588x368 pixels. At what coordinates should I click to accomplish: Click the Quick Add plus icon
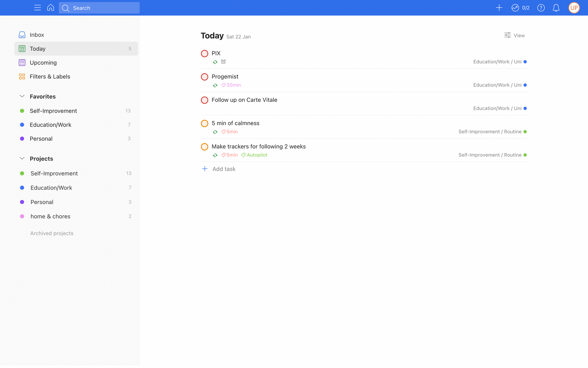click(x=499, y=8)
